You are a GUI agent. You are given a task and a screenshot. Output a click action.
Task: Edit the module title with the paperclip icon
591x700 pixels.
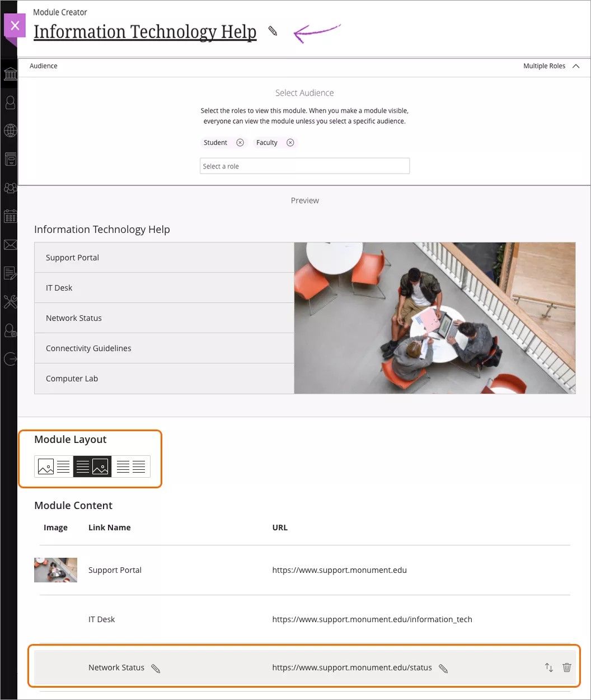273,32
